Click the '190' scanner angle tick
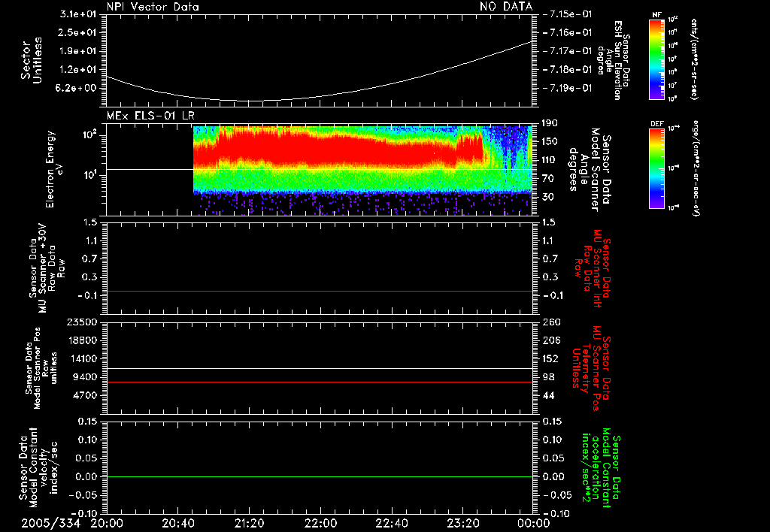770x532 pixels. pyautogui.click(x=550, y=123)
